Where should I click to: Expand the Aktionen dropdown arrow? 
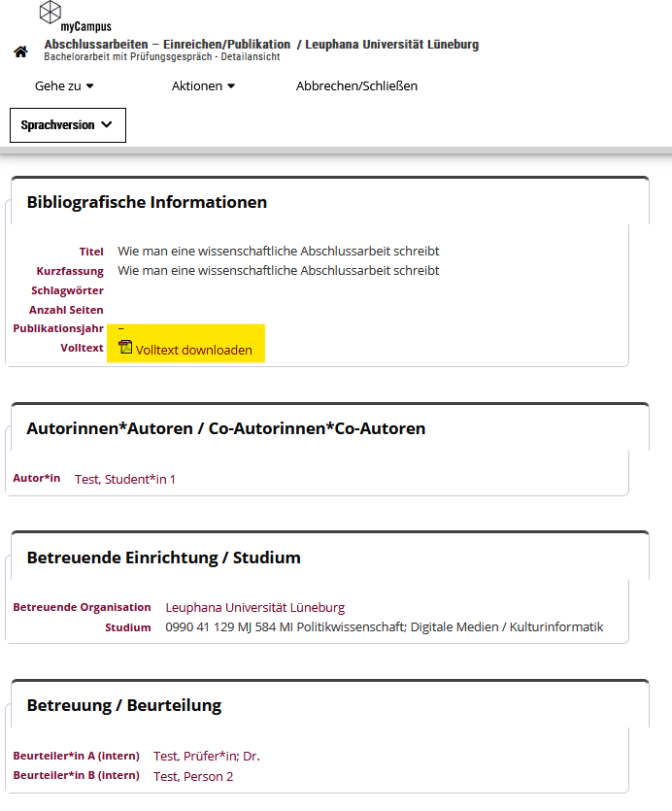click(231, 85)
